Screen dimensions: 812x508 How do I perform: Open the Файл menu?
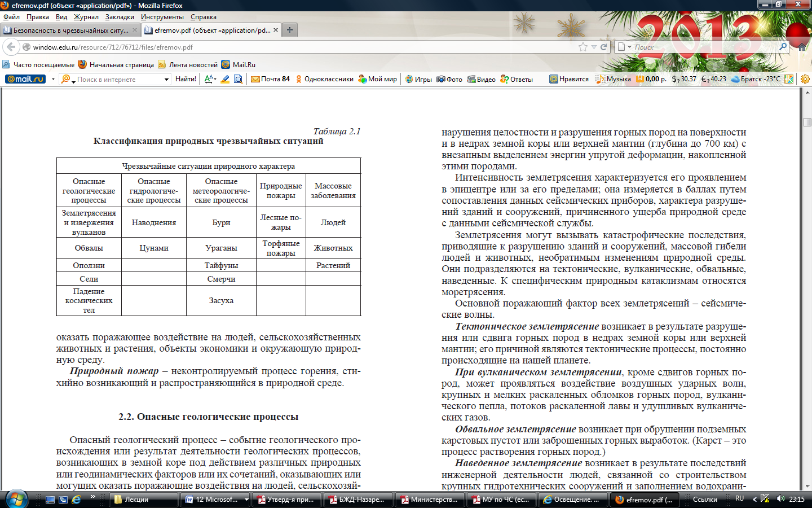11,17
